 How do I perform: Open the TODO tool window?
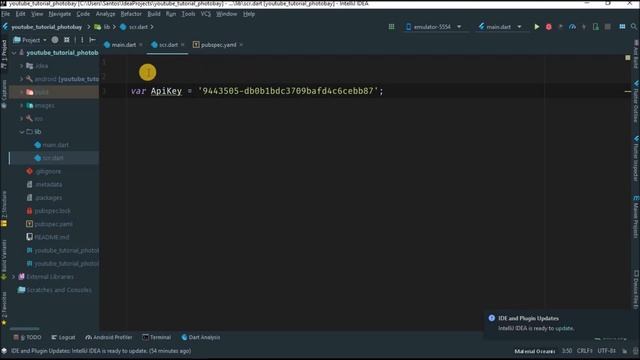(x=28, y=337)
